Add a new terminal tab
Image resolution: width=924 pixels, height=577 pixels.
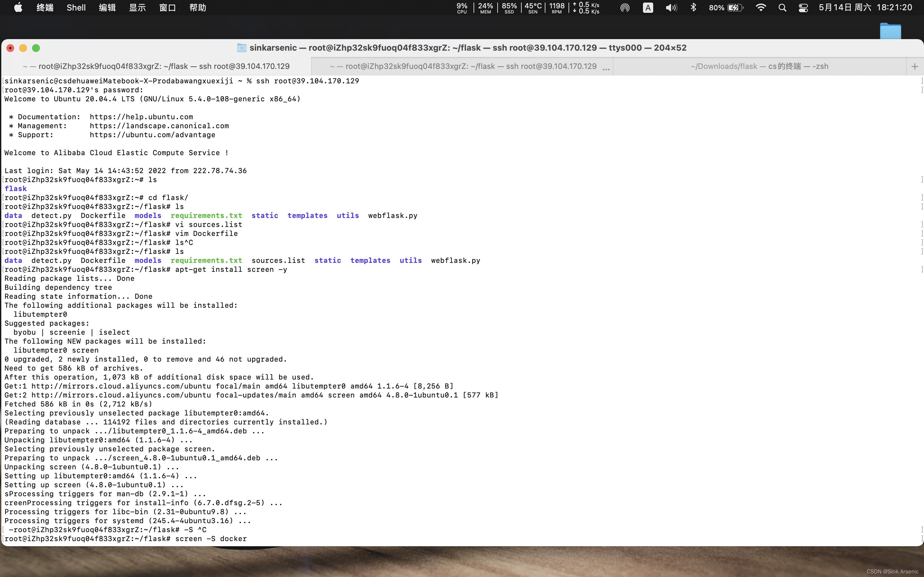914,66
